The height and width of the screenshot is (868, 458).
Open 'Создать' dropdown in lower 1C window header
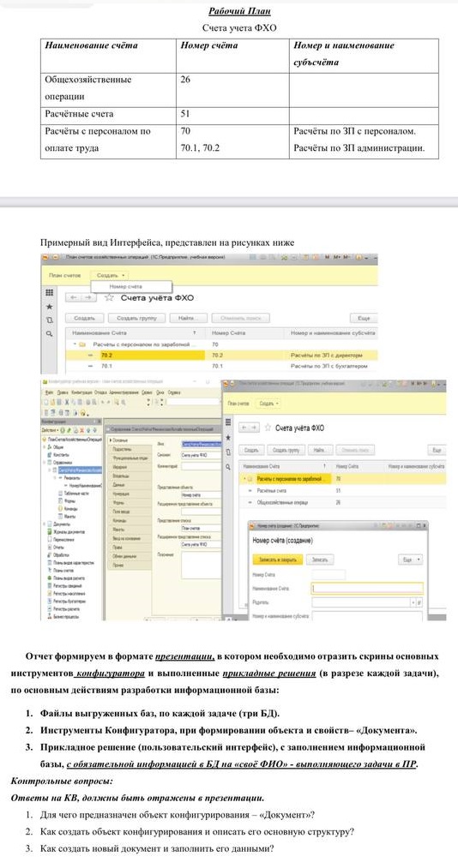pyautogui.click(x=269, y=404)
